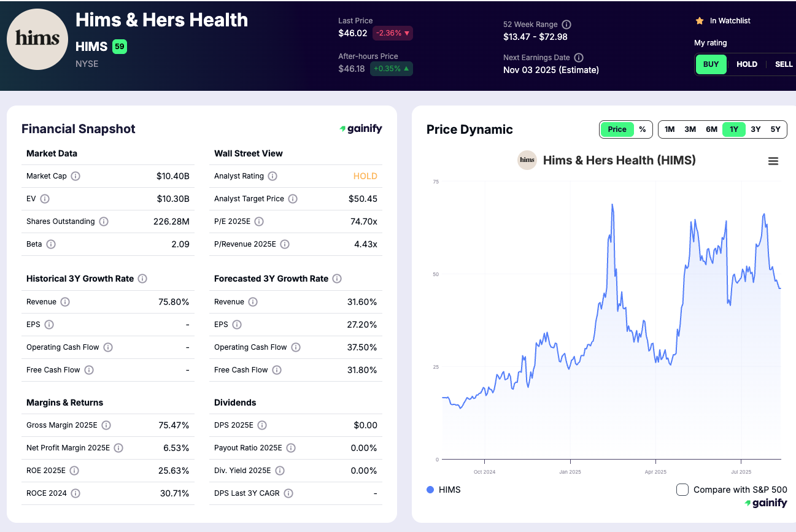This screenshot has width=796, height=532.
Task: Click the 52 week range $13.47 - $72.98
Action: [535, 37]
